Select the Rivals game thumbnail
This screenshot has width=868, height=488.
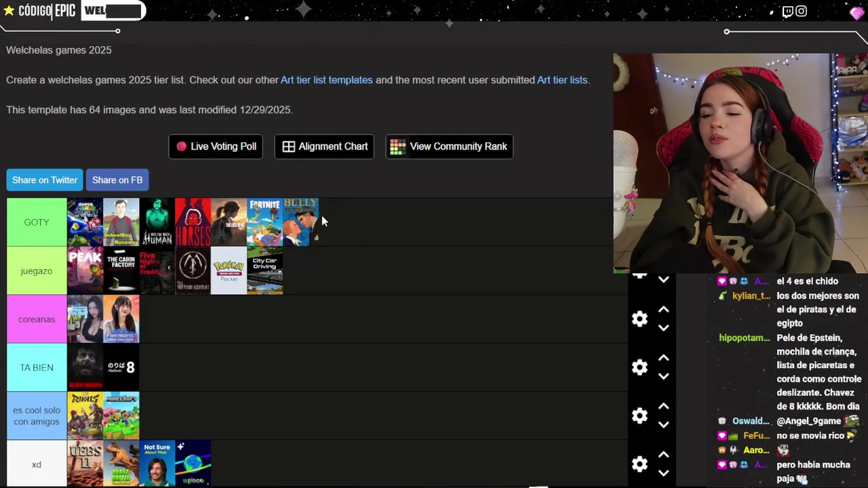coord(85,415)
